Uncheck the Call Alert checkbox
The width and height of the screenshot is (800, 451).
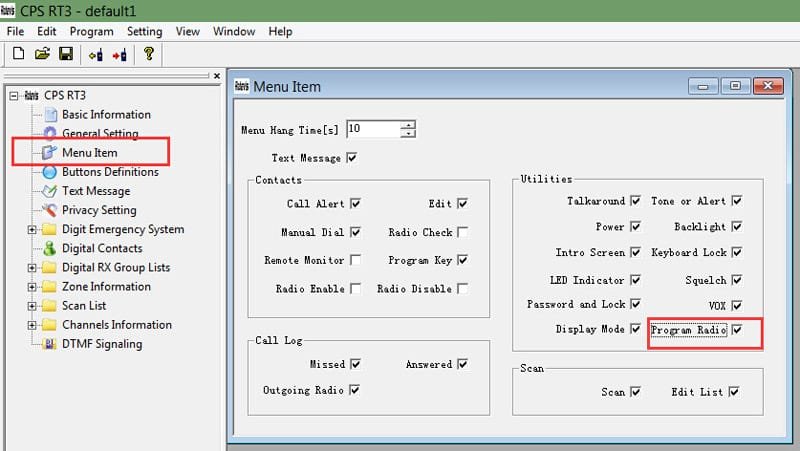(356, 203)
